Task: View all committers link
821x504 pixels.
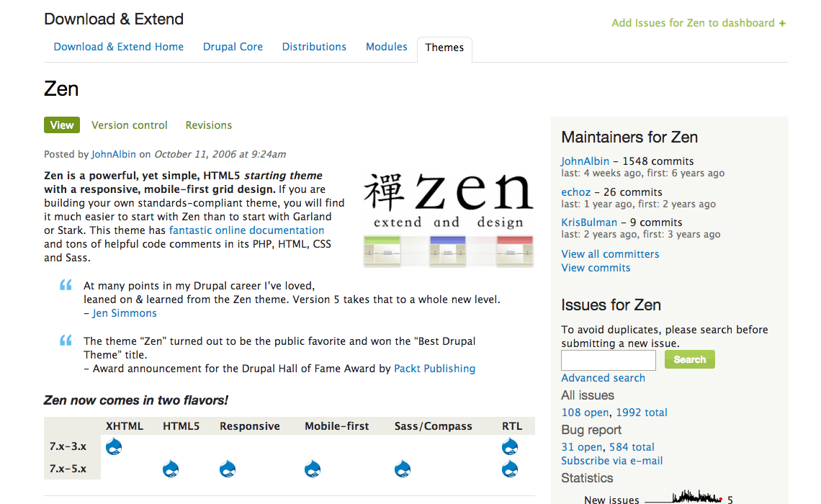Action: pyautogui.click(x=610, y=254)
